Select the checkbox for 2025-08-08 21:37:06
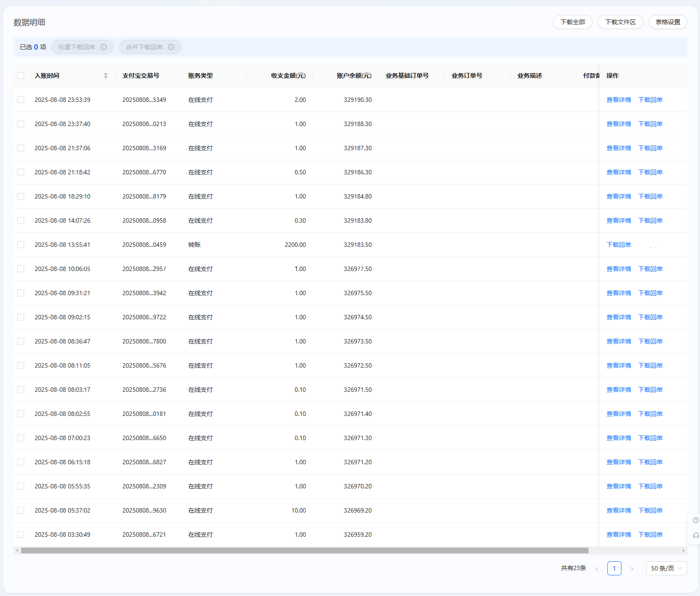The width and height of the screenshot is (700, 596). tap(21, 148)
